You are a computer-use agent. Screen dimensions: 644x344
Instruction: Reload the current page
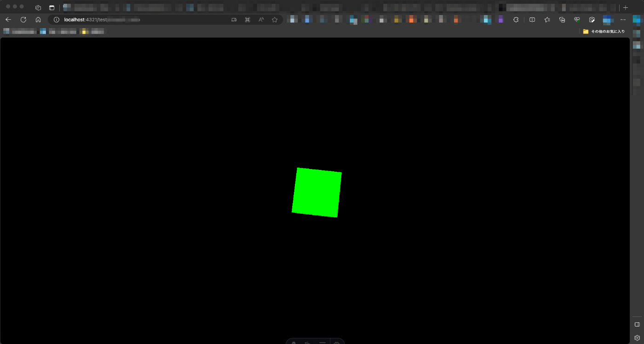pyautogui.click(x=23, y=20)
